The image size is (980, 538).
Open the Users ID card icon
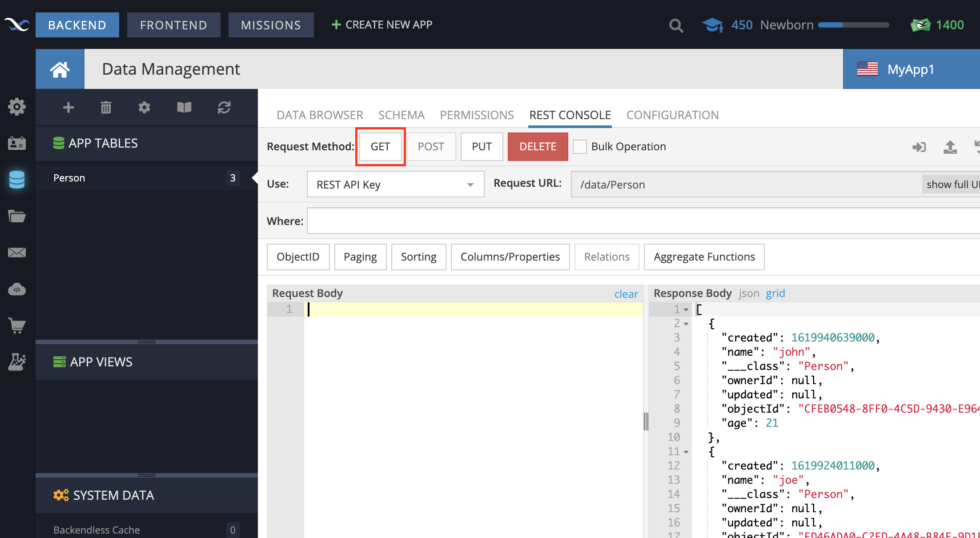point(17,143)
